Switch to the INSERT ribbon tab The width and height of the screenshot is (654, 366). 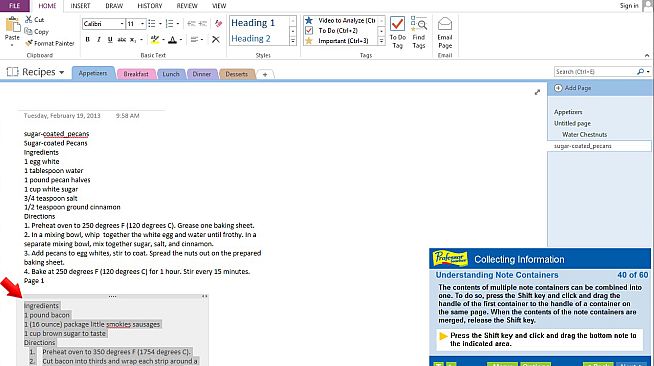tap(80, 6)
